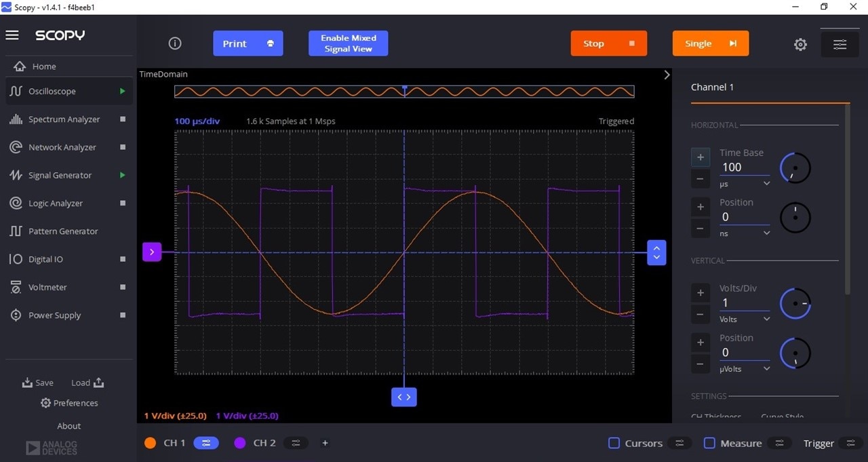Open the Signal Generator instrument
This screenshot has height=462, width=868.
point(60,175)
